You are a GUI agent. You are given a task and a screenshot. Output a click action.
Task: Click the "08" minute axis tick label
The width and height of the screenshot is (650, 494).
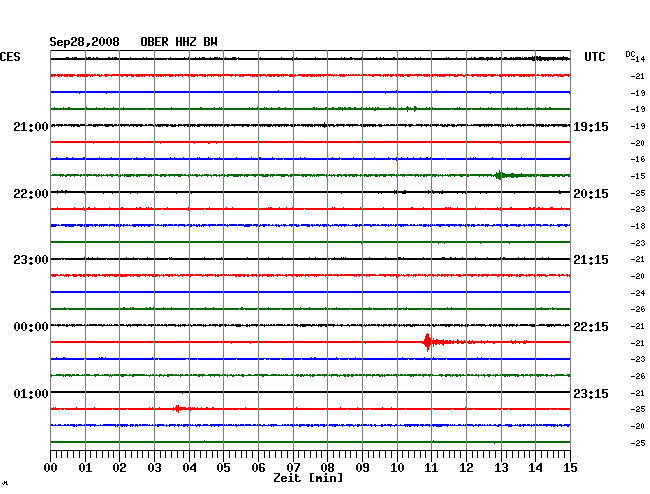327,467
